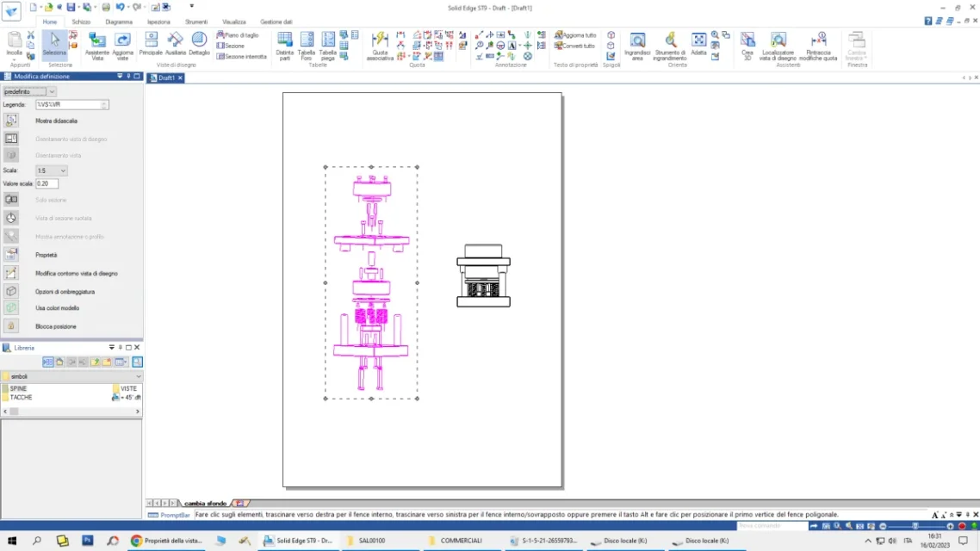
Task: Click Converti tutto in Testo di proprietà
Action: pos(574,46)
